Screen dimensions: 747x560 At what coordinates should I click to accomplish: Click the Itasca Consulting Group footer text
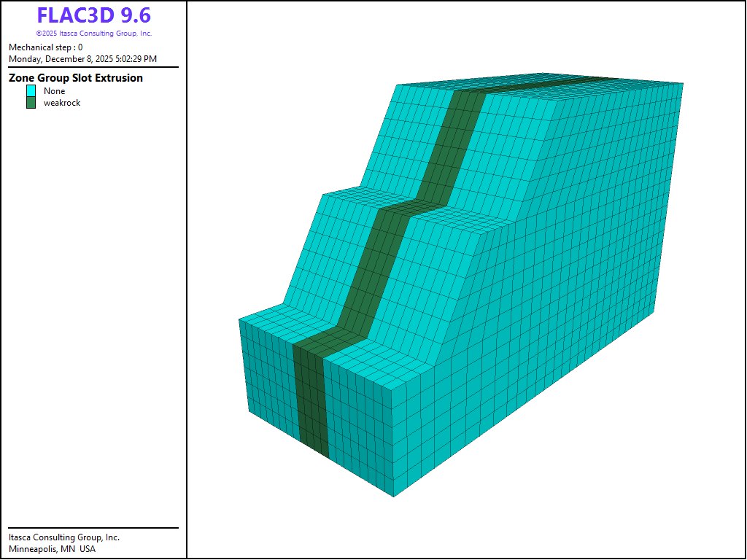pos(64,537)
